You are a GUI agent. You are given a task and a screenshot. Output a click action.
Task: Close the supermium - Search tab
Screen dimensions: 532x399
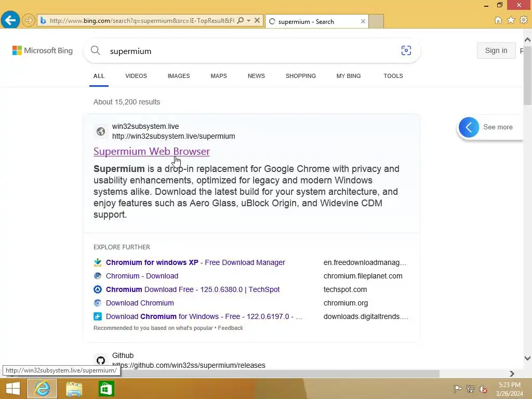pos(363,21)
